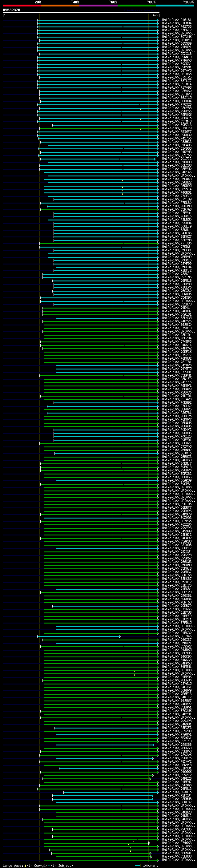This screenshot has width=197, height=868.
Task: Select the white AV532370 query sequence bar
Action: pos(81,13)
